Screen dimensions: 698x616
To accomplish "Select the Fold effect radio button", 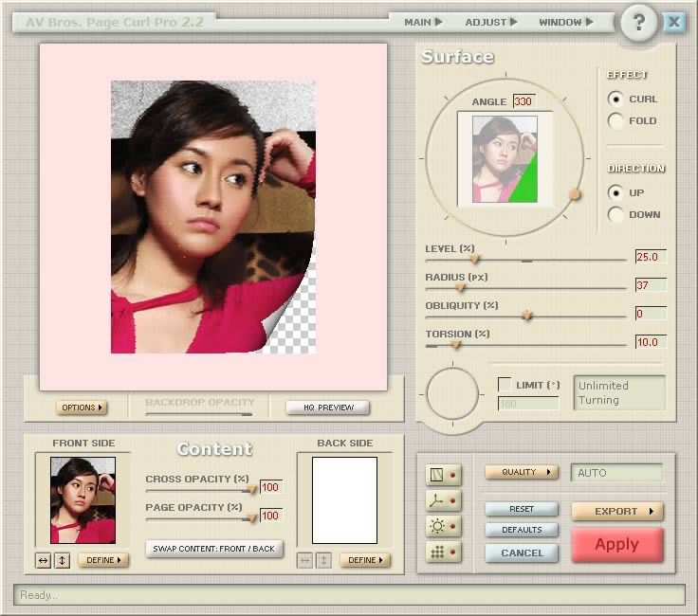I will [x=616, y=121].
